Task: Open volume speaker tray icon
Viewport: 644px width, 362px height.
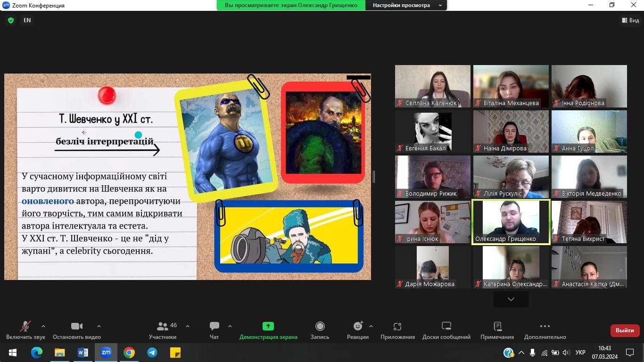Action: 566,353
